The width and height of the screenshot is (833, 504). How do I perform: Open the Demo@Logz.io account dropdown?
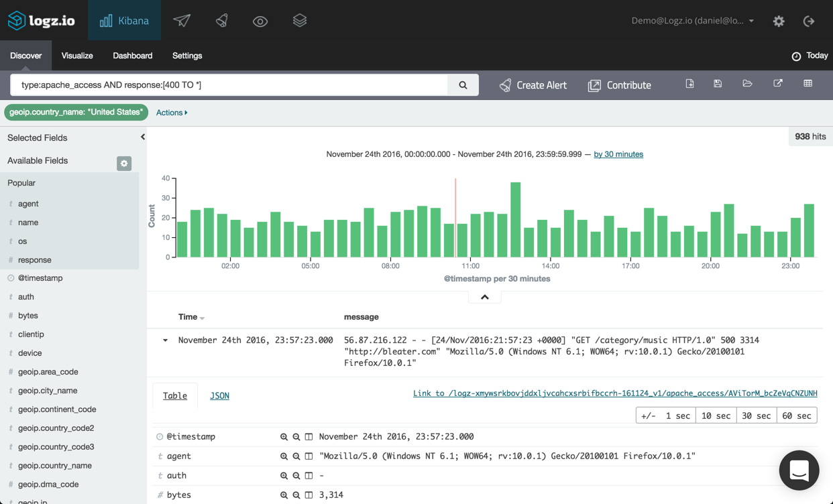693,21
